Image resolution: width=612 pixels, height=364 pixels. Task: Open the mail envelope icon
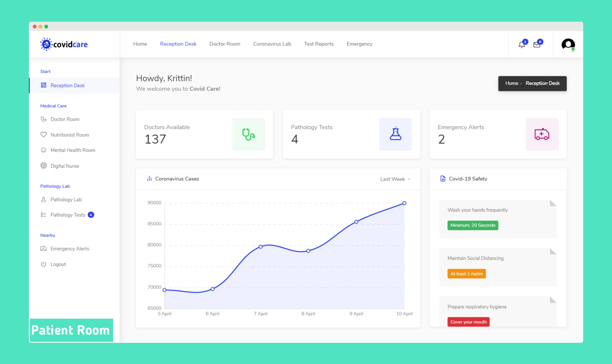[x=537, y=45]
